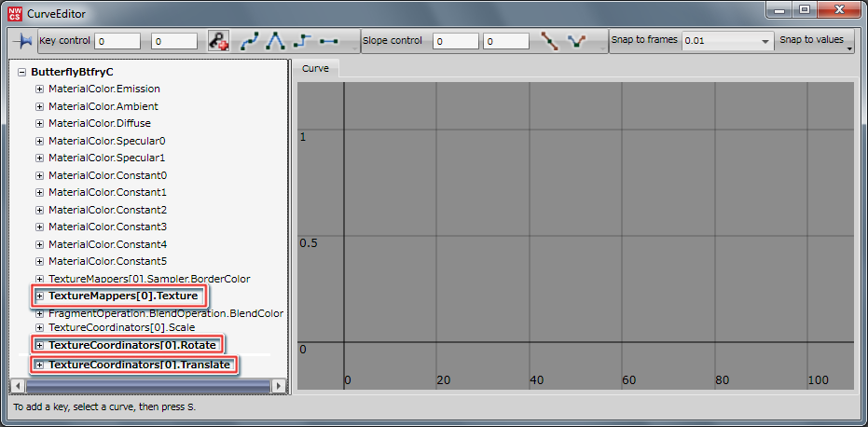Select the flat constant interpolation icon

[x=327, y=41]
